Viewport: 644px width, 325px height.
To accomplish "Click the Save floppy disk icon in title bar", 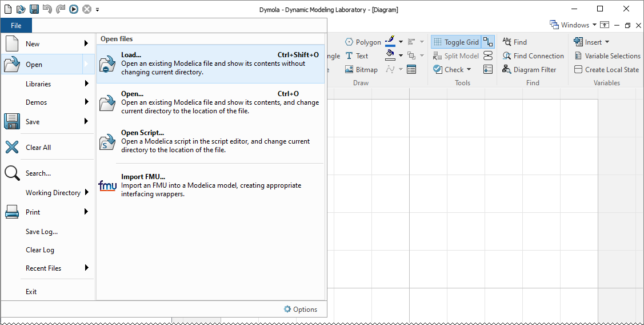I will 34,9.
